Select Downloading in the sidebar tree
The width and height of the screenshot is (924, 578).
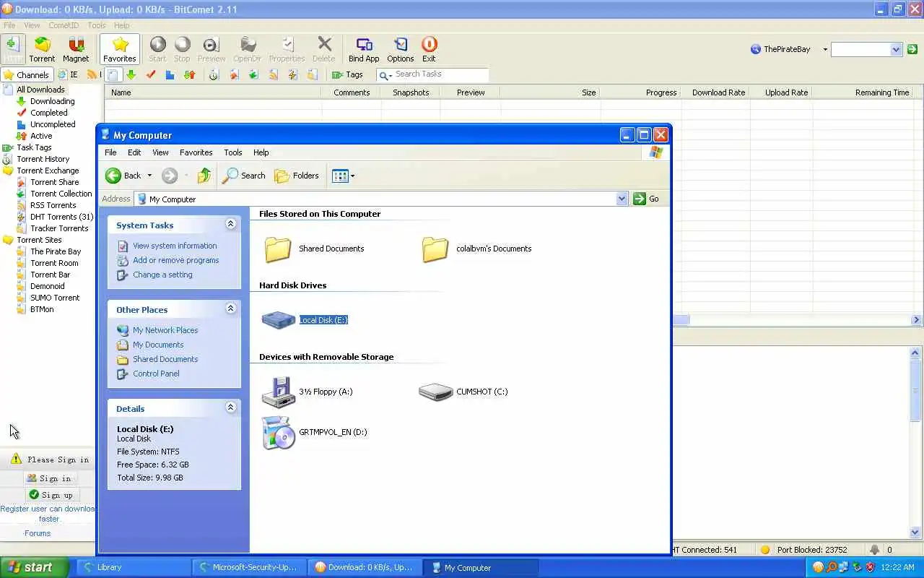tap(52, 101)
